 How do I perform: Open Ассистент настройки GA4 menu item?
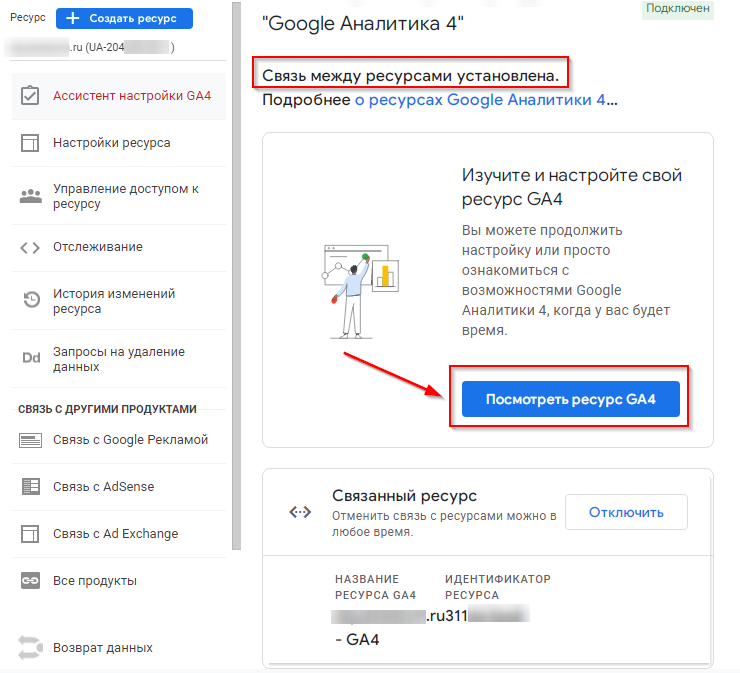click(132, 96)
